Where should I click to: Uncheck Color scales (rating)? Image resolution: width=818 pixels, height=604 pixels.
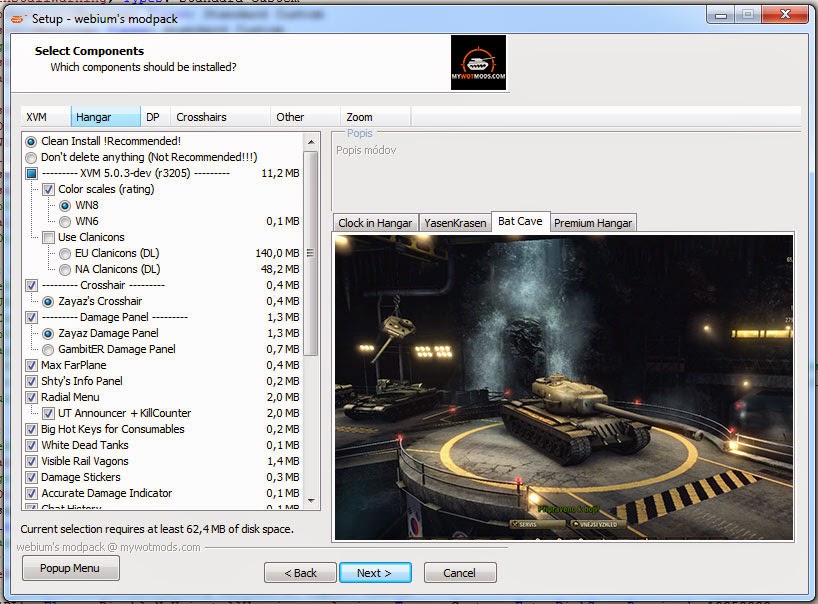click(x=49, y=189)
